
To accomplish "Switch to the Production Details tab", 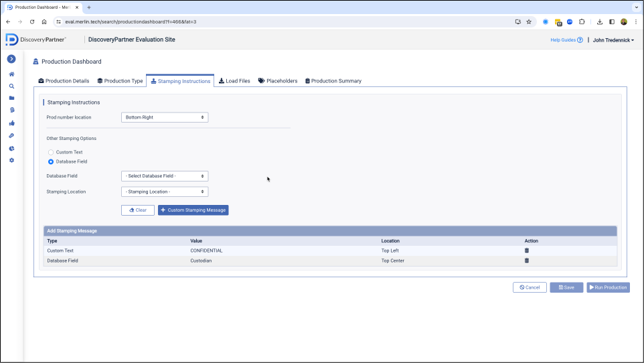I will [x=64, y=81].
